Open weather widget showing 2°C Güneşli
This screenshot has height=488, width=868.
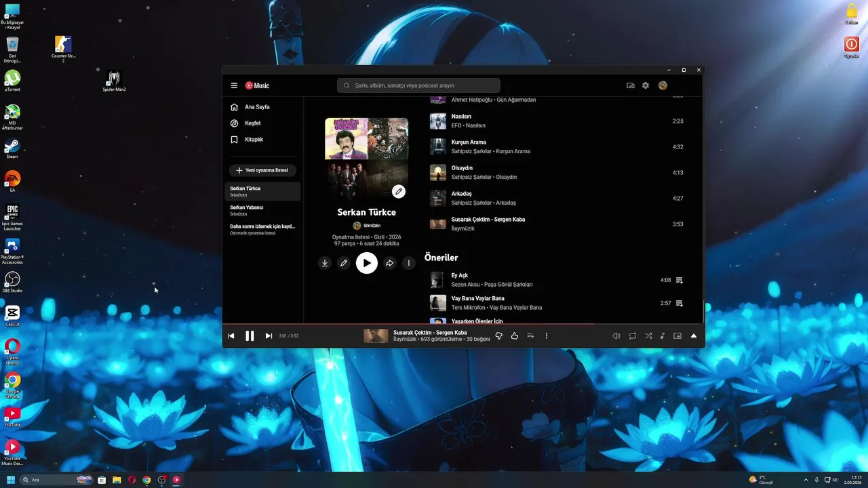[x=761, y=480]
